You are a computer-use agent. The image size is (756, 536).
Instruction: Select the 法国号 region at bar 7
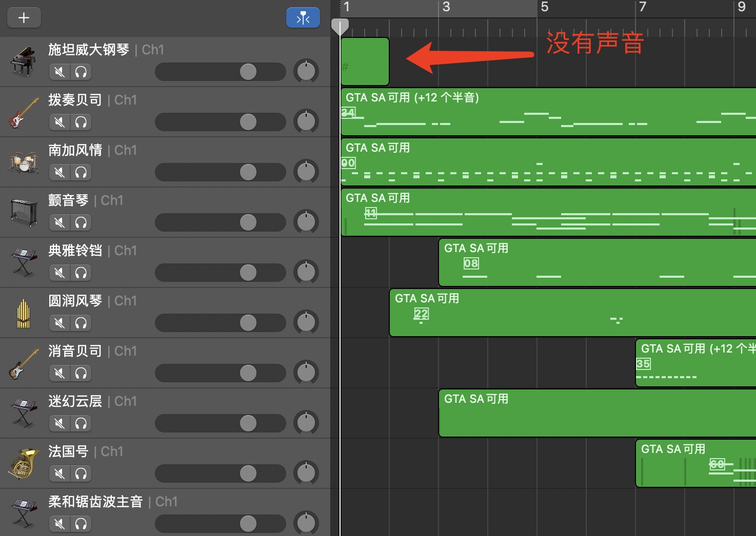click(696, 463)
